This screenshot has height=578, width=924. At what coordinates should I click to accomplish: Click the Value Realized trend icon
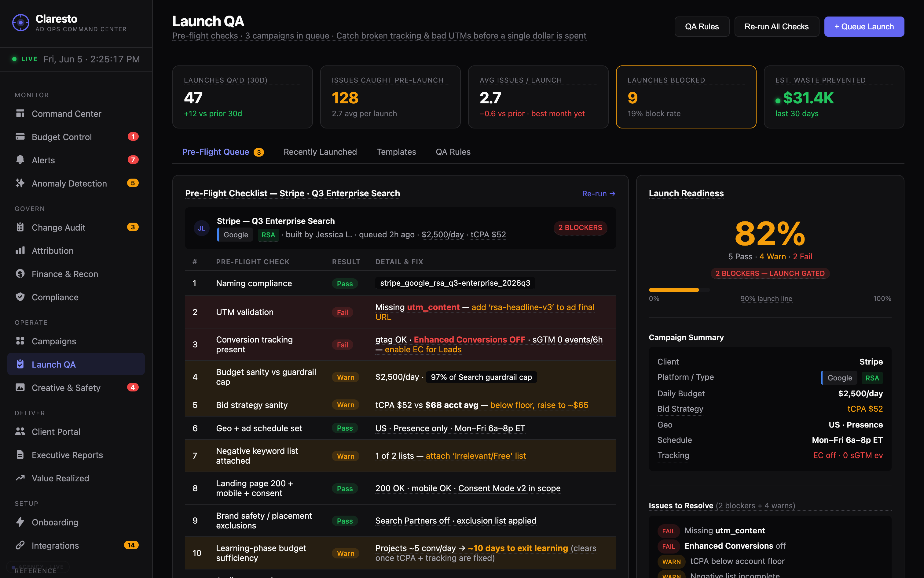click(x=20, y=478)
